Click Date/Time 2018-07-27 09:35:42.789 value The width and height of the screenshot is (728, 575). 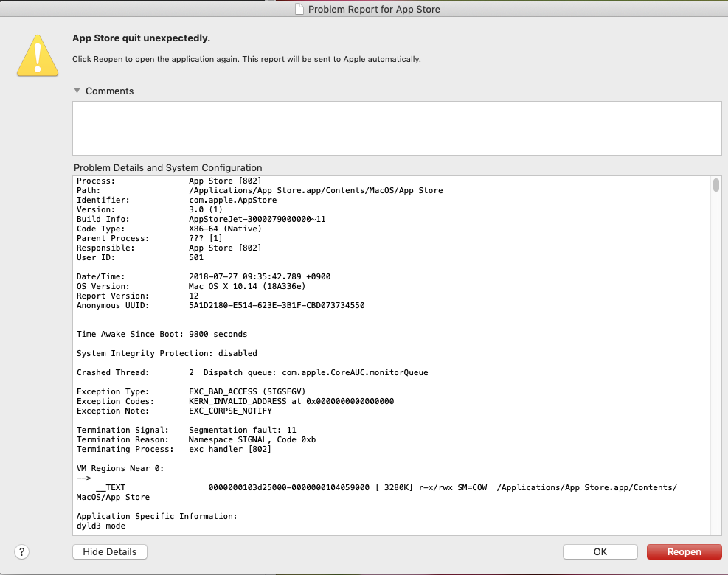click(260, 276)
